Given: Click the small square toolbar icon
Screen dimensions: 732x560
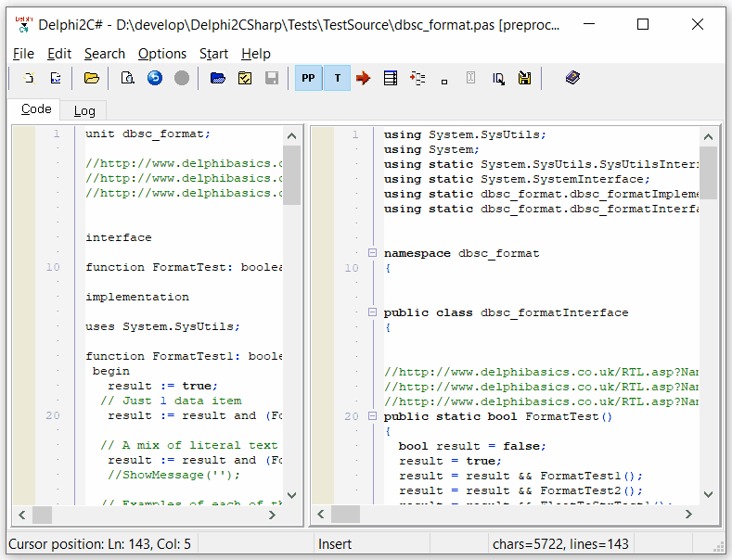Looking at the screenshot, I should pos(444,82).
